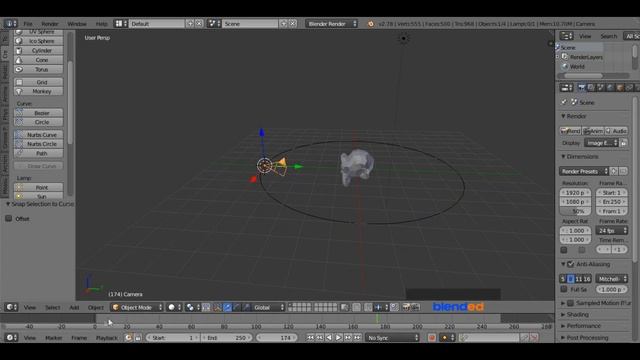Adjust the 50% resolution percentage slider
Image resolution: width=640 pixels, height=360 pixels.
(575, 211)
